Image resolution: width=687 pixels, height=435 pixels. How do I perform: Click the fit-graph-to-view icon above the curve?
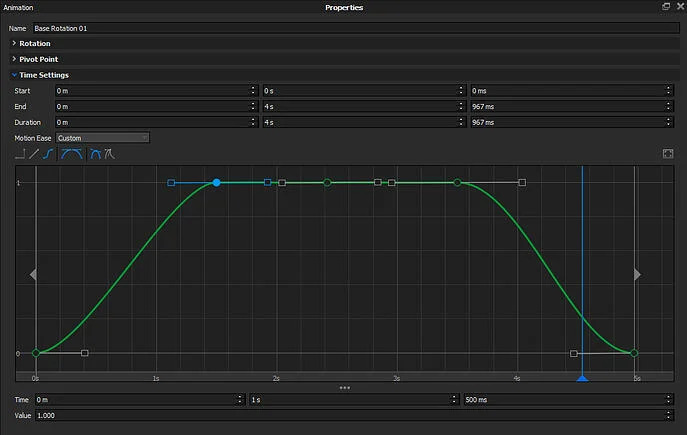tap(667, 154)
